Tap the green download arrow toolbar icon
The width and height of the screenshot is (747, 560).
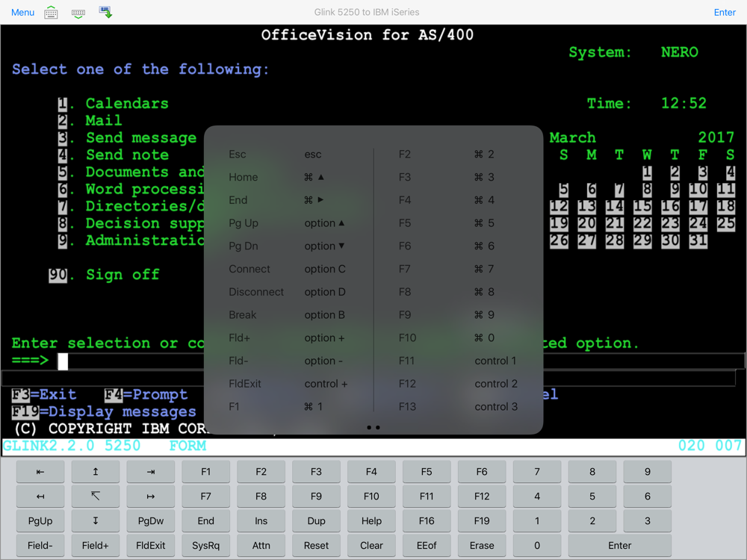point(105,13)
